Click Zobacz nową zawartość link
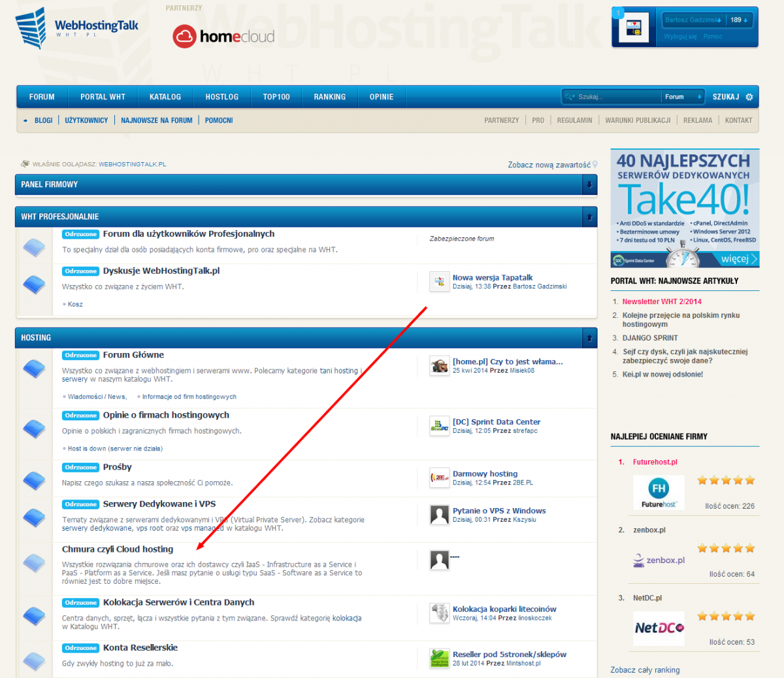The width and height of the screenshot is (784, 678). (x=549, y=165)
